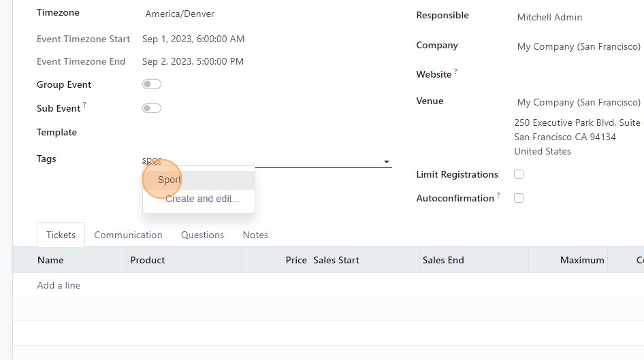The image size is (644, 360).
Task: Select the Sport tag suggestion
Action: pyautogui.click(x=199, y=180)
